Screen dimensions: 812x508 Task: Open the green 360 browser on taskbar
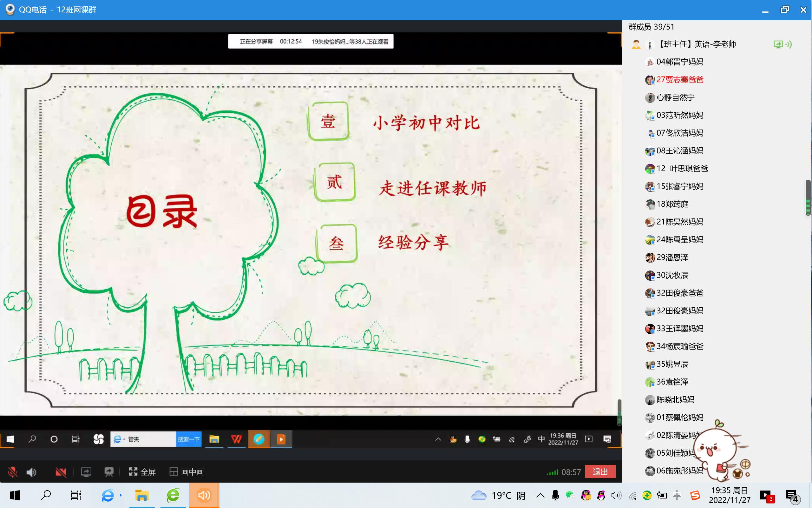coord(174,495)
